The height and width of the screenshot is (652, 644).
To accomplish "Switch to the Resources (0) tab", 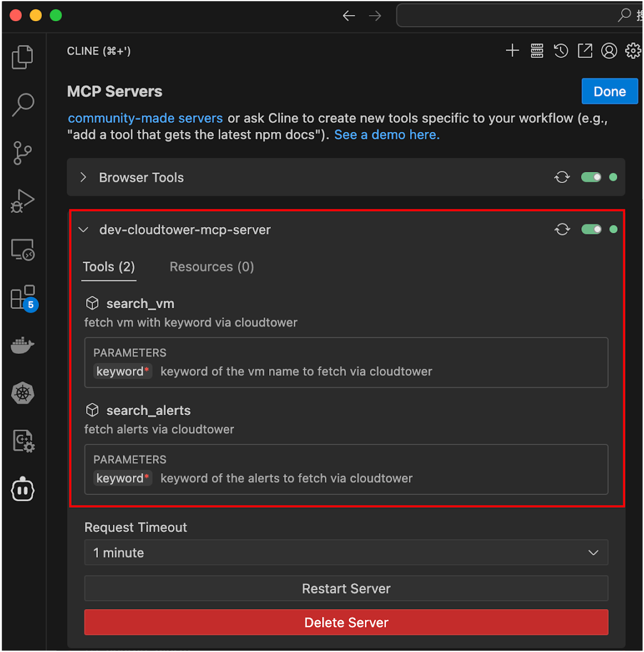I will tap(212, 267).
